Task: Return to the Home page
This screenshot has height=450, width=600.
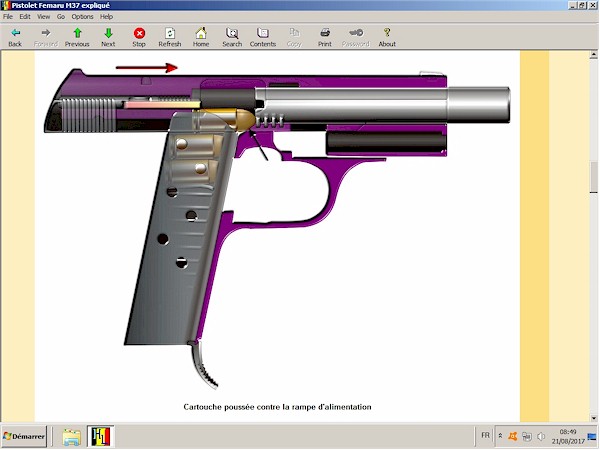Action: 201,37
